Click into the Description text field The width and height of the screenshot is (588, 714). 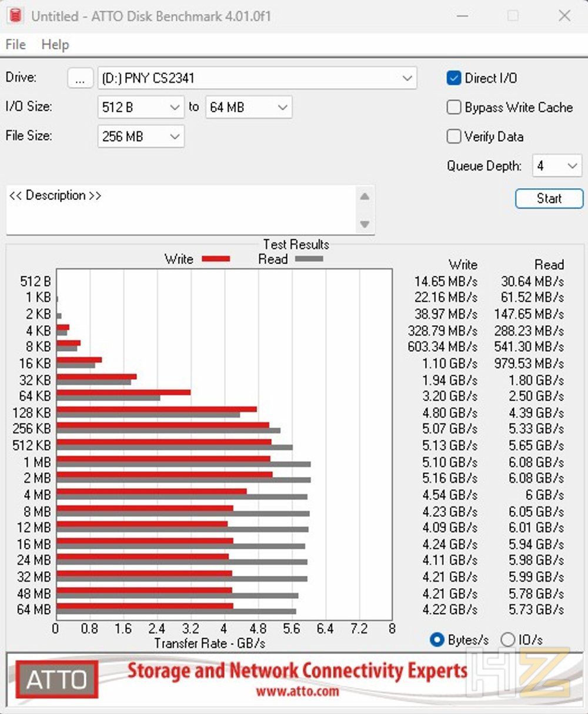pos(181,210)
